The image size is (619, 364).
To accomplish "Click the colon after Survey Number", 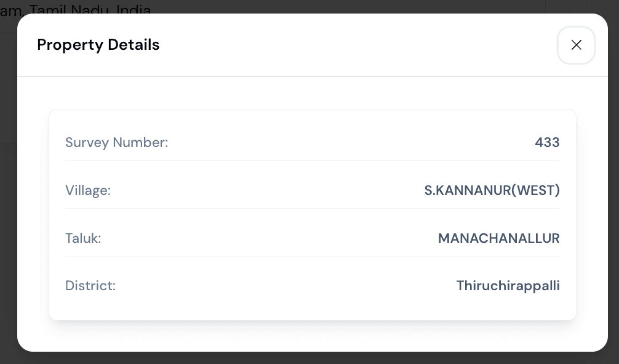I will point(166,143).
